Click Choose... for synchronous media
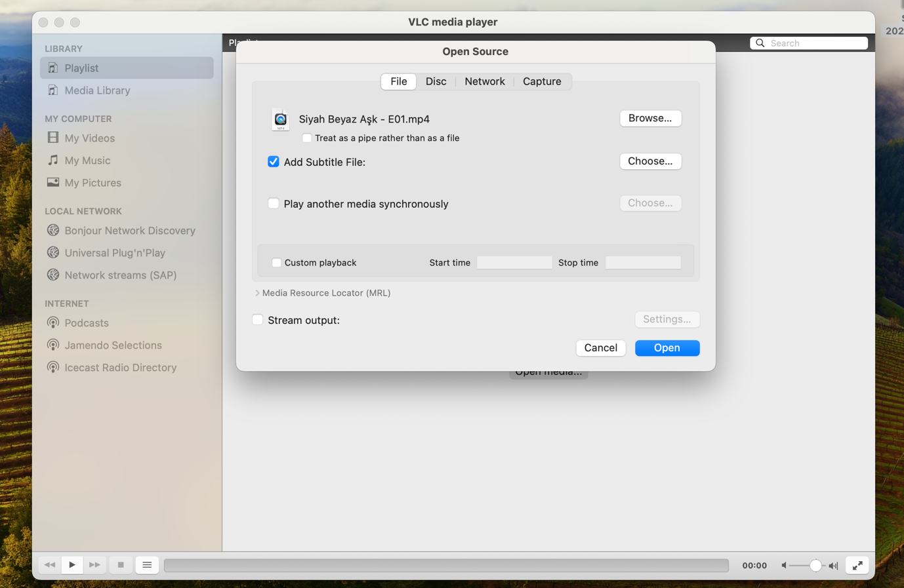The height and width of the screenshot is (588, 904). [x=650, y=203]
